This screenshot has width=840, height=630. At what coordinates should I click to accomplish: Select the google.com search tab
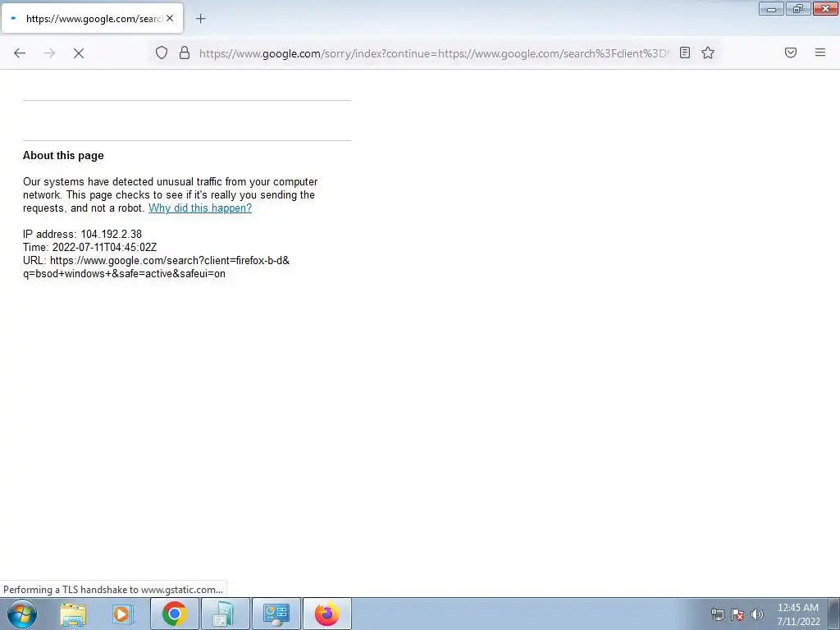(x=92, y=18)
